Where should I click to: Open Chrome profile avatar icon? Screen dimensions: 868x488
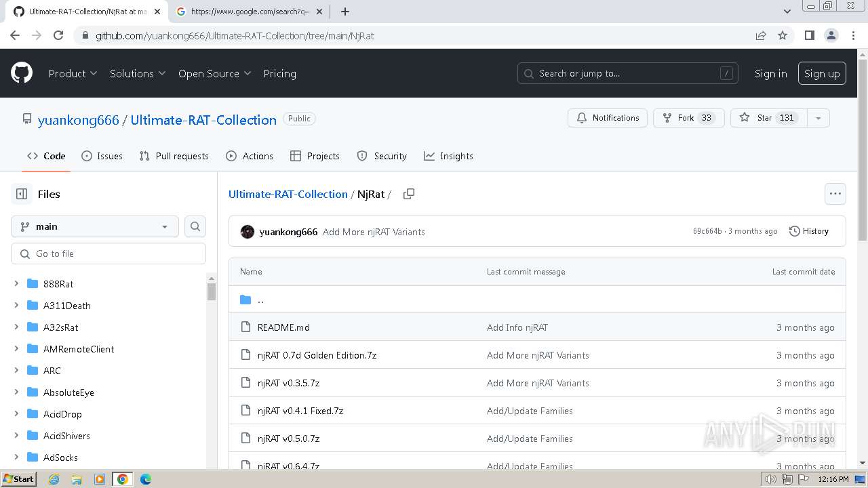(831, 35)
